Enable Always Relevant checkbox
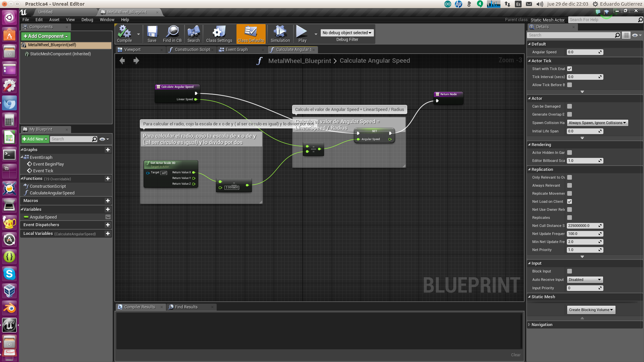This screenshot has width=644, height=362. pos(570,185)
